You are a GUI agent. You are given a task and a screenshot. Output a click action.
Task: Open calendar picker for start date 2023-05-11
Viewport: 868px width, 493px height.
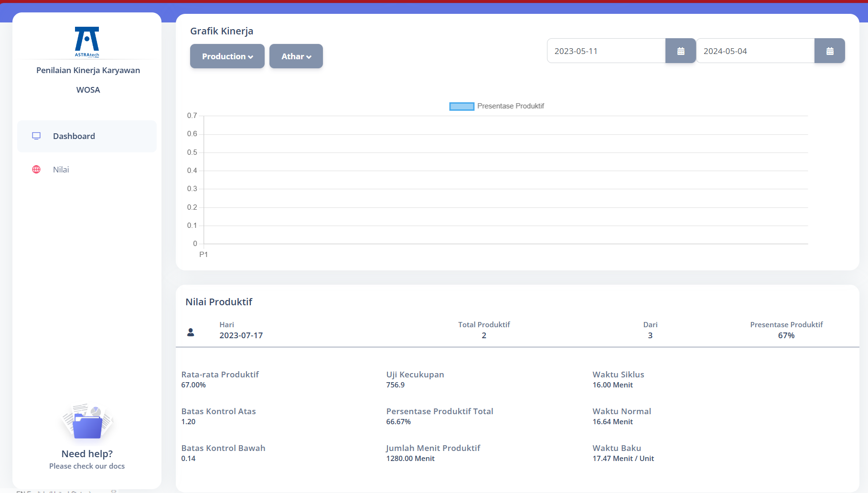pos(681,51)
